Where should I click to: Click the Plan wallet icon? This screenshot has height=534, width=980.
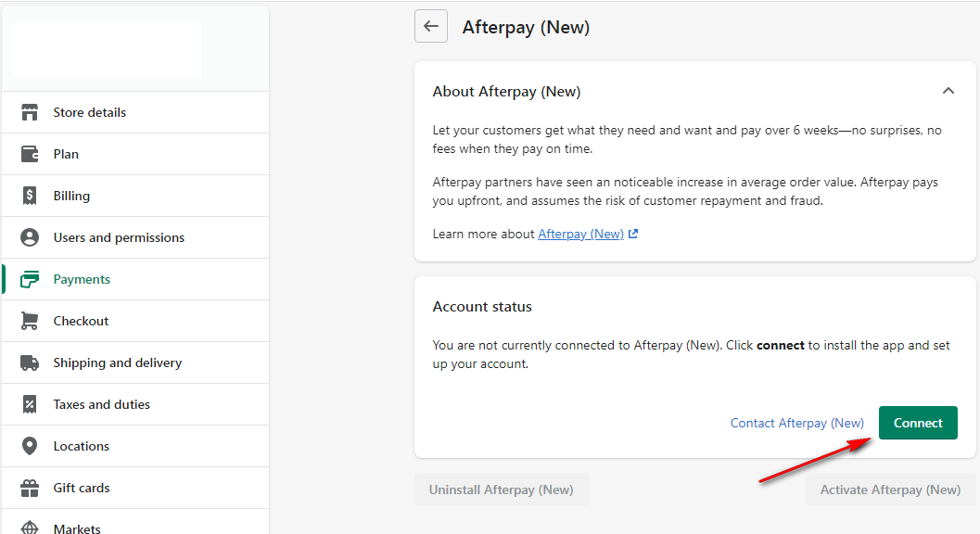click(30, 154)
